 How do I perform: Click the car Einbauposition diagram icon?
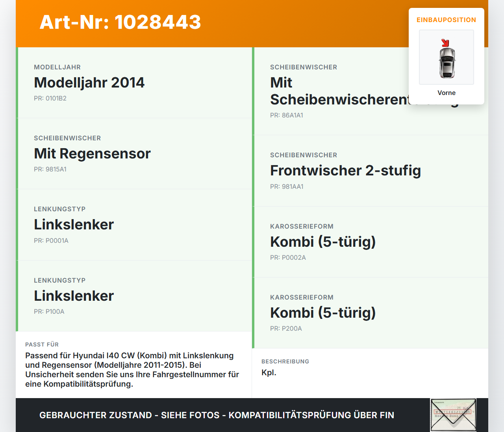click(446, 57)
